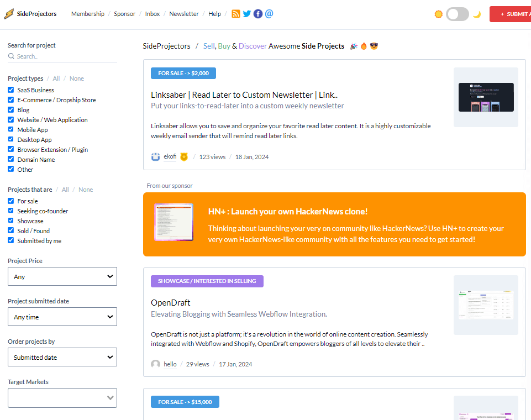
Task: Click the Twitter bird icon
Action: click(x=247, y=14)
